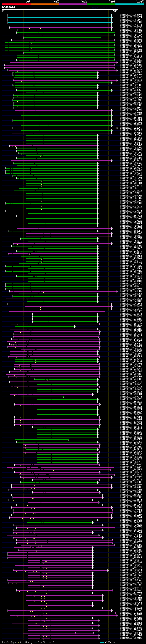Select the UniRef100_B9DFW4 label
The image size is (146, 644).
coord(131,50)
